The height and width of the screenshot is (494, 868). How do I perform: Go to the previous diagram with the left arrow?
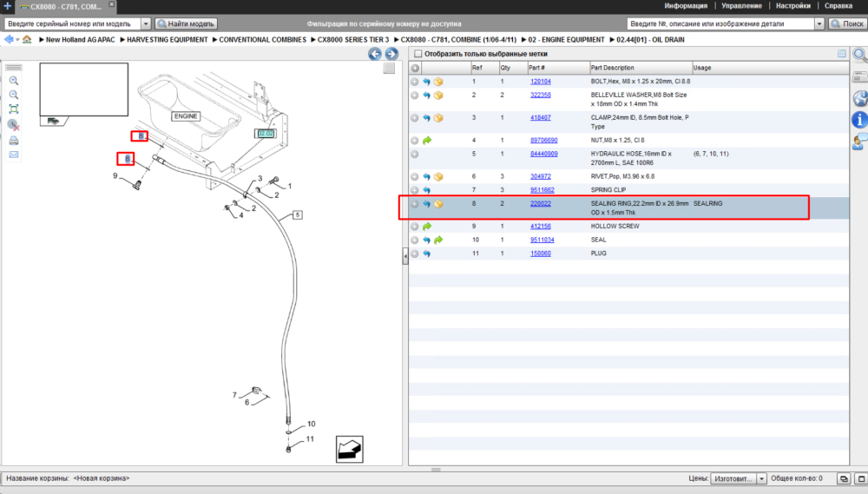[x=375, y=54]
